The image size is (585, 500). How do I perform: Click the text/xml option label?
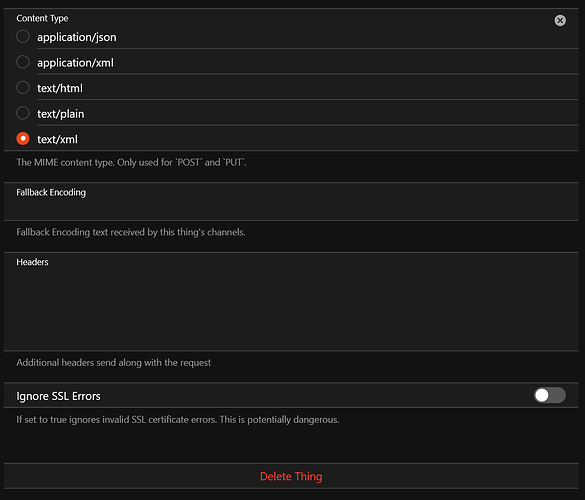point(57,139)
